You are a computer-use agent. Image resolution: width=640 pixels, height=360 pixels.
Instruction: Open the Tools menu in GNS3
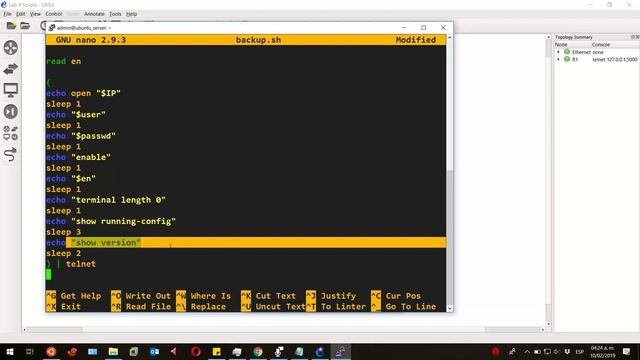pyautogui.click(x=115, y=14)
